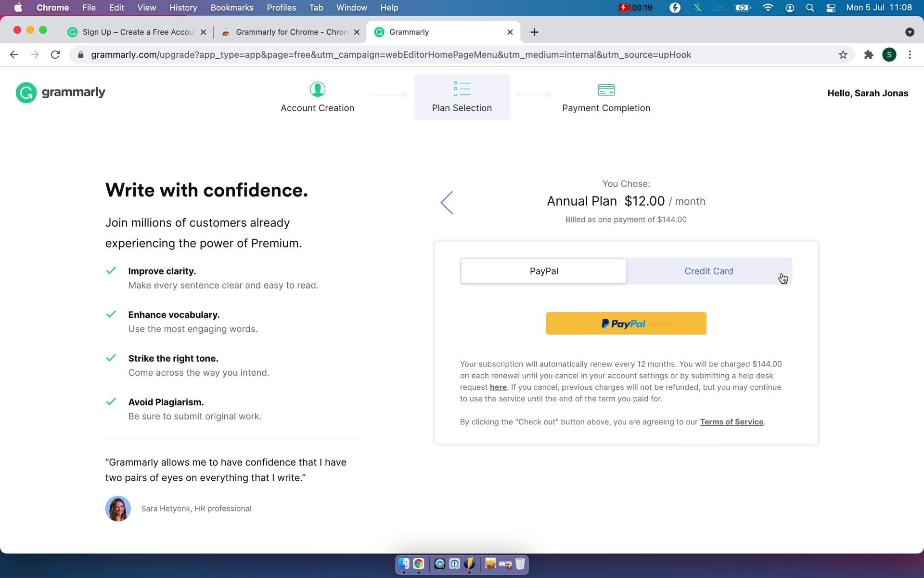Open a new tab with plus button
This screenshot has height=578, width=924.
(534, 32)
